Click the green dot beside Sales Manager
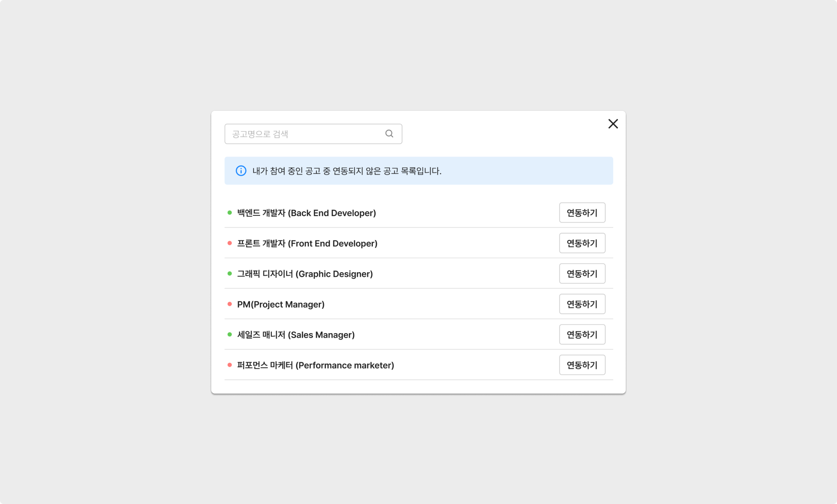 229,334
